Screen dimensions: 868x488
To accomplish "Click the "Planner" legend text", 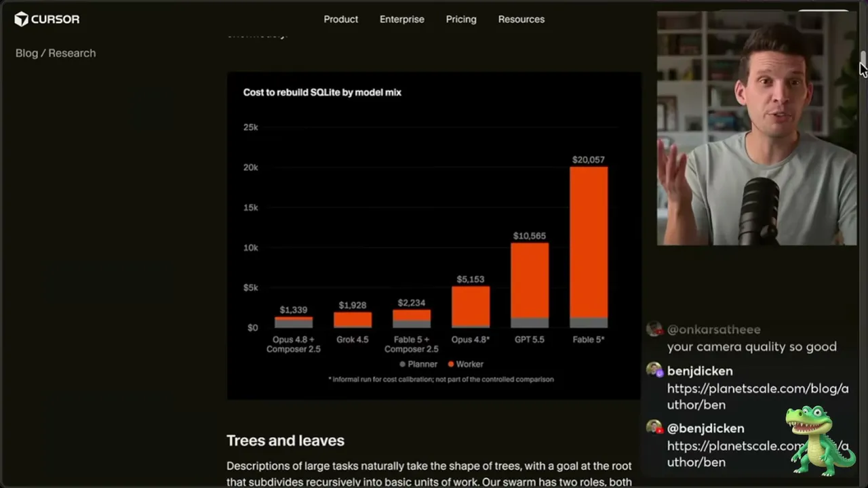I will [423, 365].
